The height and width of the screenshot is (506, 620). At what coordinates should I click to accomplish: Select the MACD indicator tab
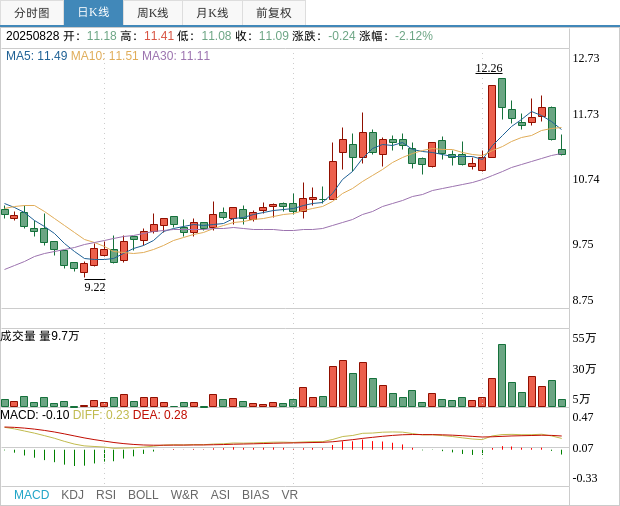point(31,495)
